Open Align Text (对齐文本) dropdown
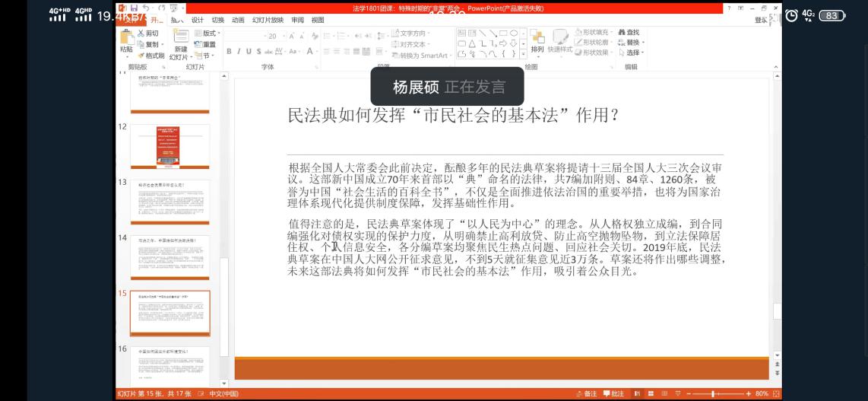The image size is (868, 401). pyautogui.click(x=410, y=44)
